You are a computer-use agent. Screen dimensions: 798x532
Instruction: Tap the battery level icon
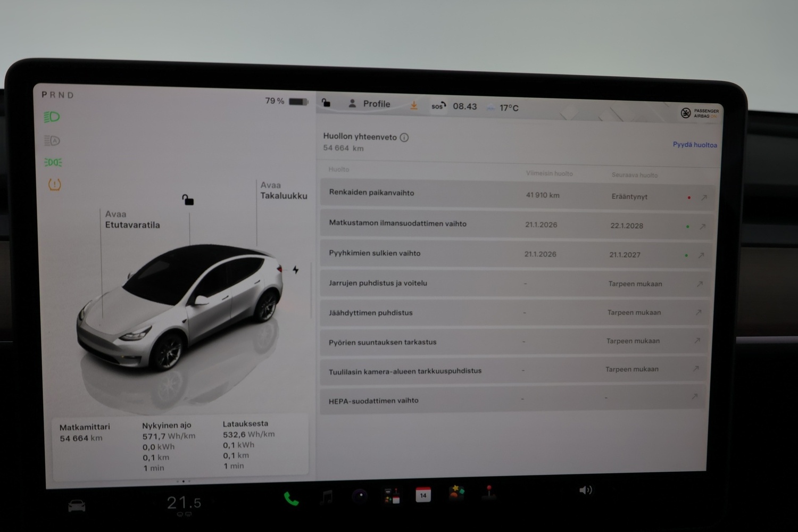point(298,102)
